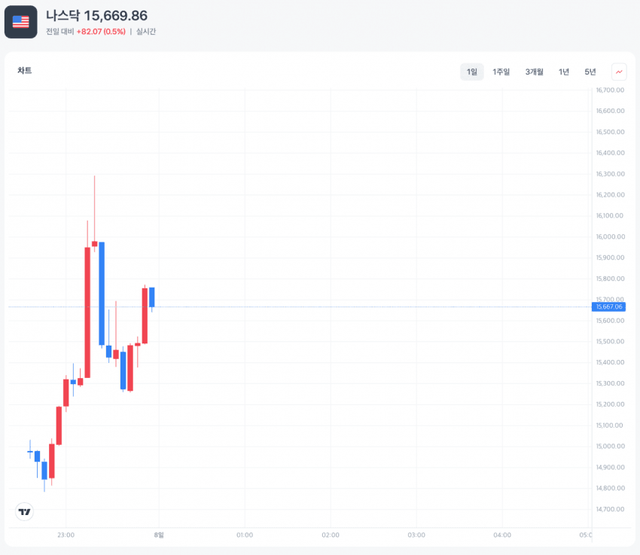Click the 실시간 real-time label

click(x=146, y=32)
